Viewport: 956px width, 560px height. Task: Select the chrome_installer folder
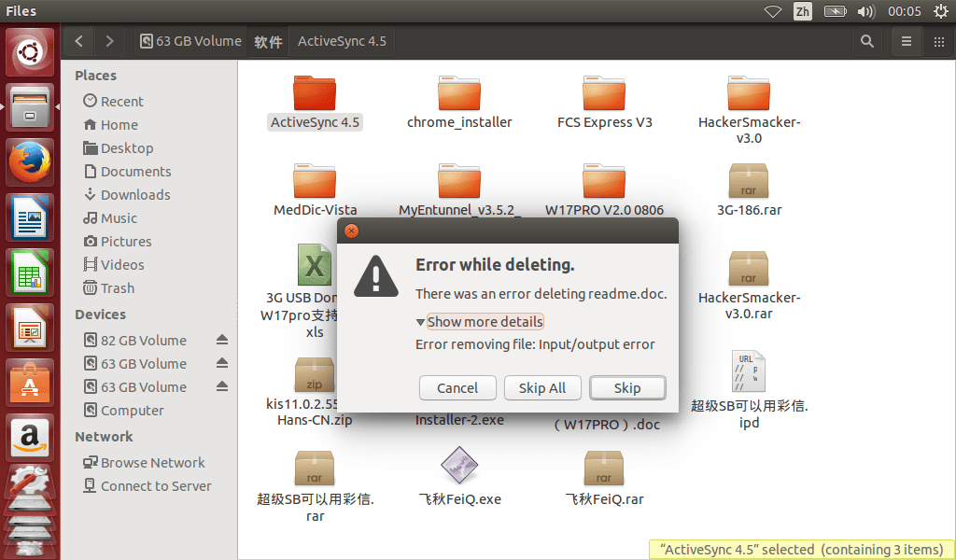459,103
